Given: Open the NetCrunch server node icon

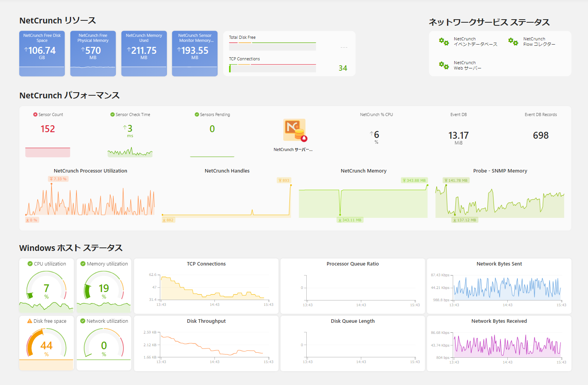Looking at the screenshot, I should pos(295,130).
